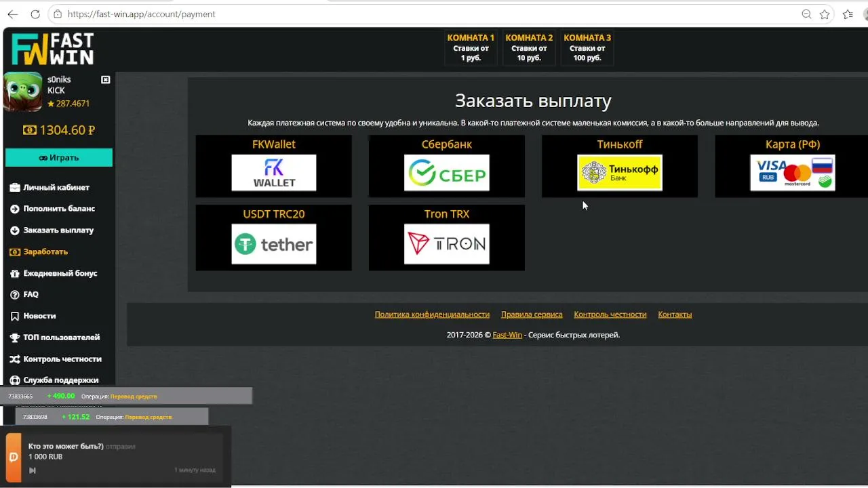Open the Политика конфиденциальности link
The height and width of the screenshot is (488, 868).
(432, 314)
